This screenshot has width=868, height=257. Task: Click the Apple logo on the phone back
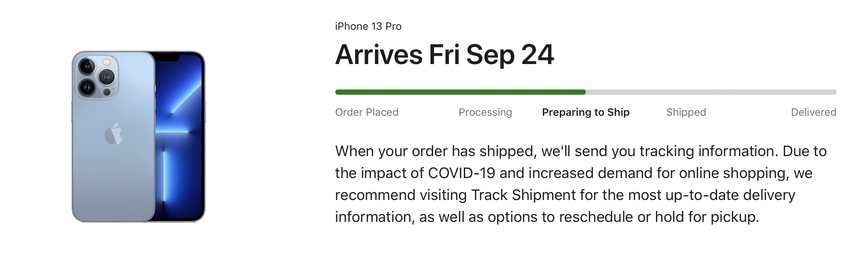click(x=113, y=134)
